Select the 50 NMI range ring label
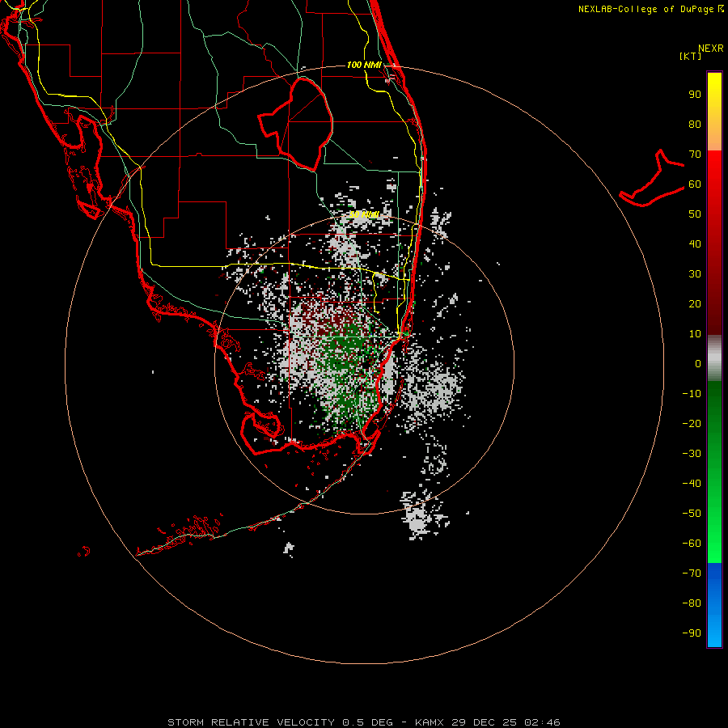Screen dimensions: 728x728 pos(364,214)
